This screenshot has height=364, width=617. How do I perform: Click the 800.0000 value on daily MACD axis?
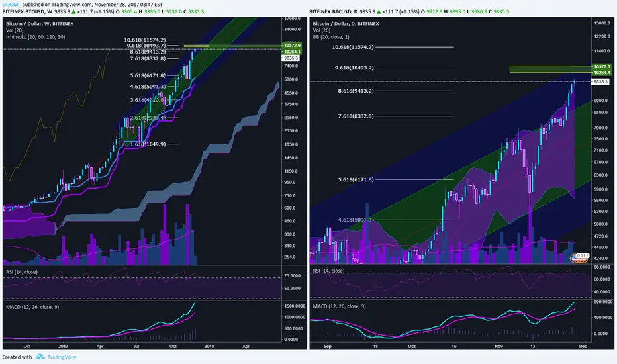tap(603, 302)
